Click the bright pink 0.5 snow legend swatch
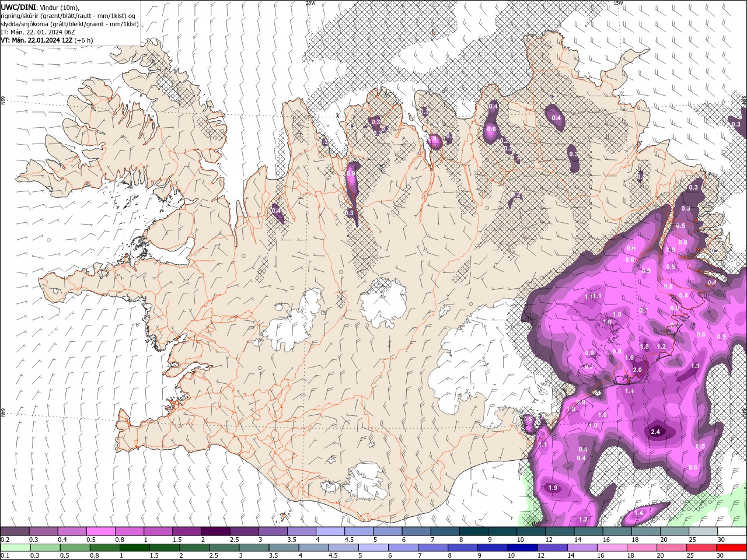747x560 pixels. coord(100,531)
